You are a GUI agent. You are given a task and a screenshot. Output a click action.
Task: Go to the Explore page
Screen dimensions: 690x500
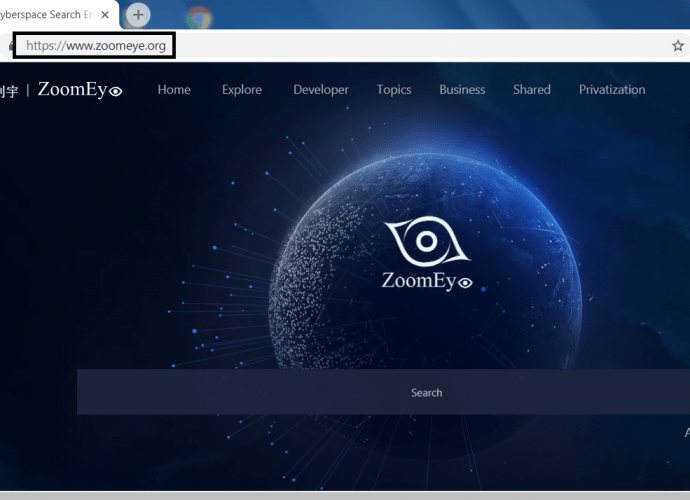coord(242,90)
